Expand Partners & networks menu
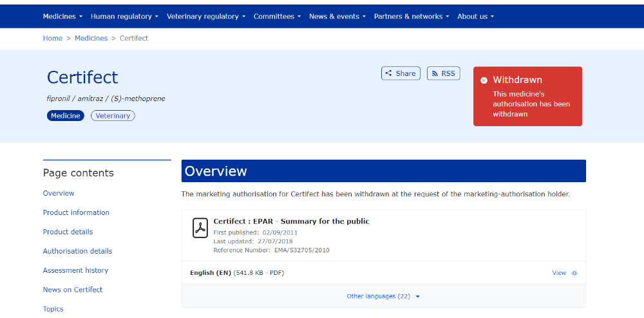Image resolution: width=644 pixels, height=318 pixels. (411, 16)
